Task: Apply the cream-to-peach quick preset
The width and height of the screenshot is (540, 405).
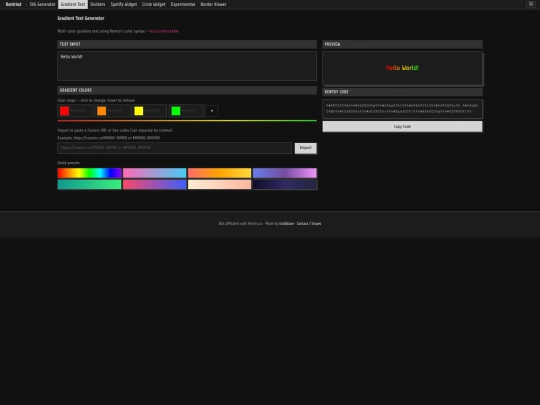Action: pyautogui.click(x=219, y=184)
